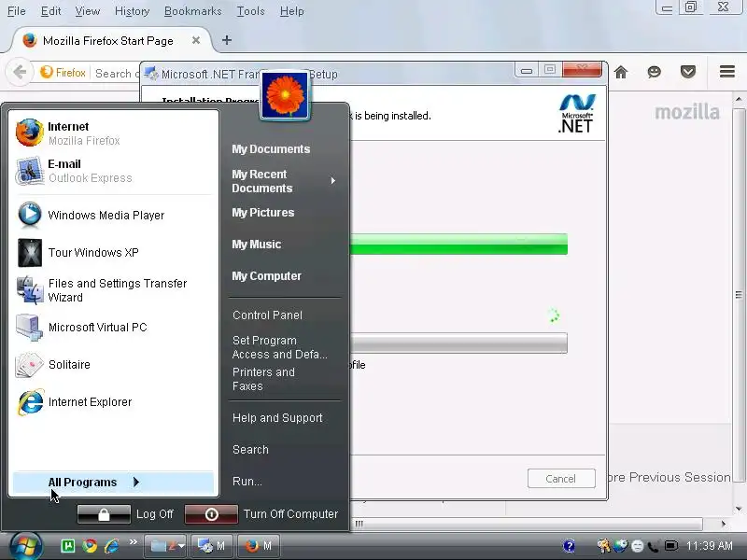747x560 pixels.
Task: Click the flower user account picture
Action: 285,95
